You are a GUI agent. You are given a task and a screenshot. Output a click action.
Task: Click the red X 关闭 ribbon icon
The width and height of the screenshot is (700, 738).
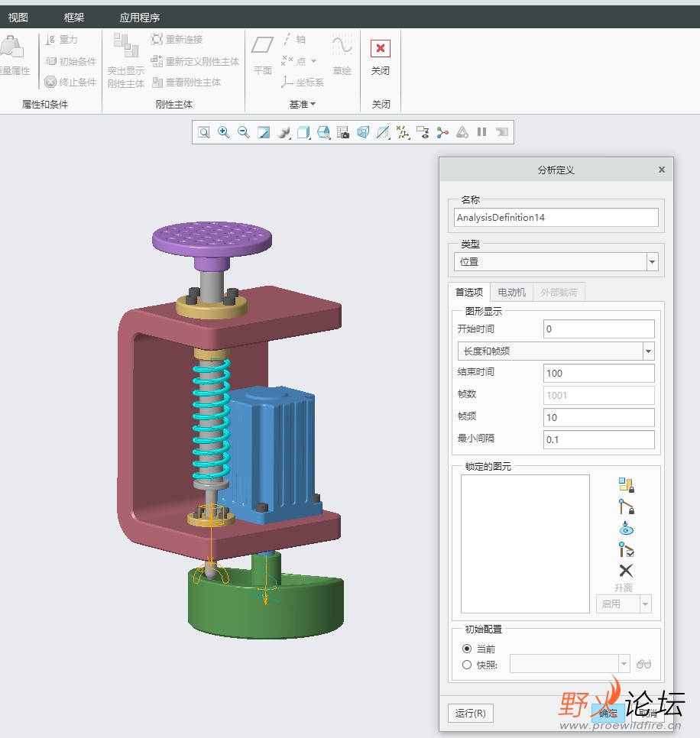(380, 49)
